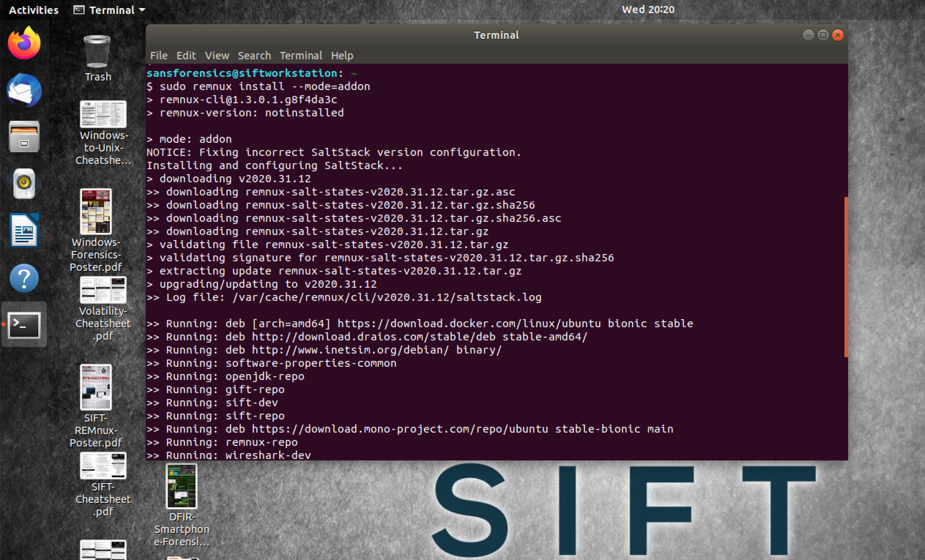
Task: Click the saltstack.log file path line
Action: point(344,297)
